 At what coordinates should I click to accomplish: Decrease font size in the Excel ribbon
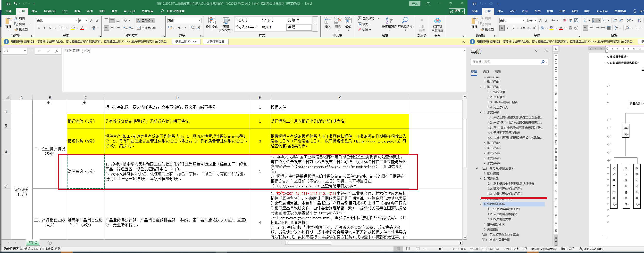coord(98,20)
